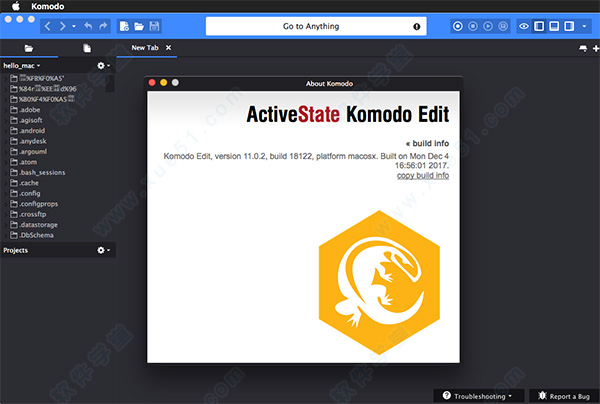Image resolution: width=600 pixels, height=404 pixels.
Task: Expand the .anydesk folder
Action: pos(5,142)
